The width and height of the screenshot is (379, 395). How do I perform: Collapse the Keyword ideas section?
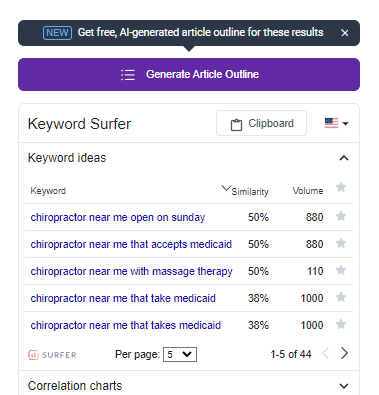click(x=344, y=158)
